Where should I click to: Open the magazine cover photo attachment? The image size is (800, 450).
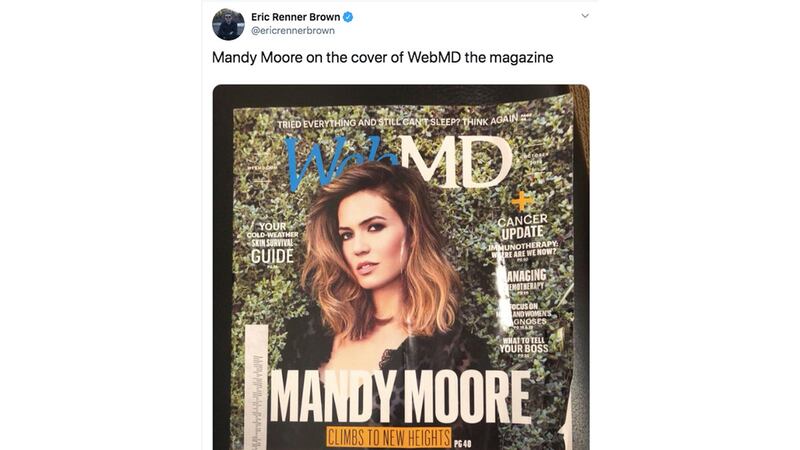pos(401,267)
